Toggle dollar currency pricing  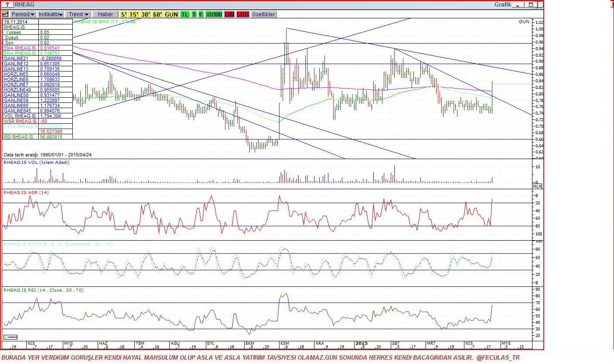click(x=194, y=14)
